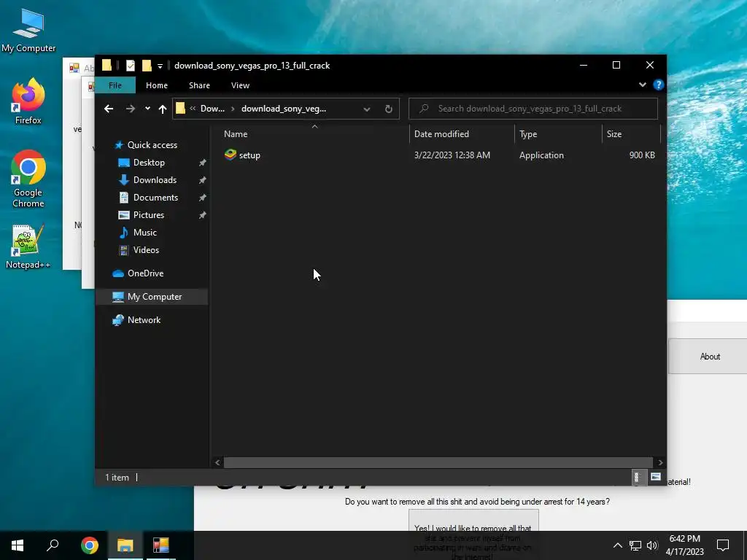Switch to large icons view layout
This screenshot has height=560, width=747.
coord(656,477)
